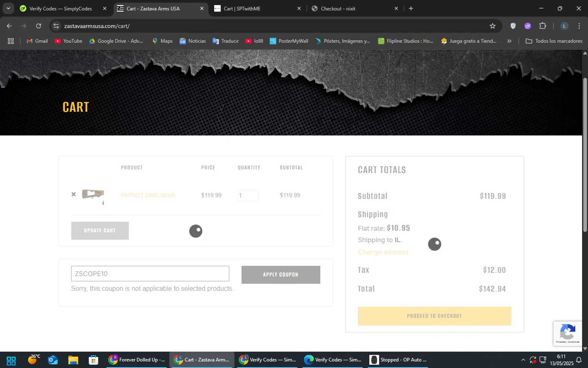Open Outlook from the taskbar
This screenshot has width=588, height=368.
point(53,360)
